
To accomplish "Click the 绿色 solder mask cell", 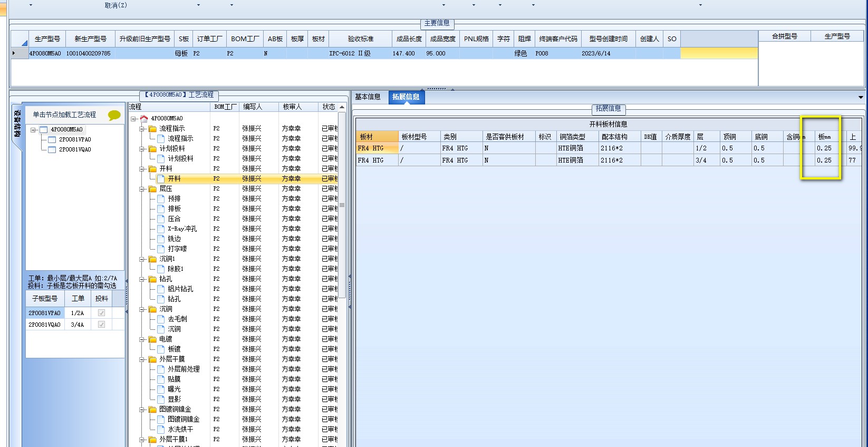I will [x=525, y=53].
